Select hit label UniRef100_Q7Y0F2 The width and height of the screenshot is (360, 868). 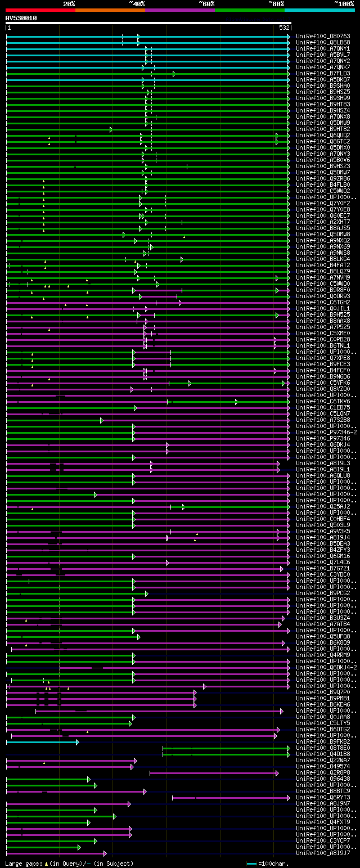point(323,203)
